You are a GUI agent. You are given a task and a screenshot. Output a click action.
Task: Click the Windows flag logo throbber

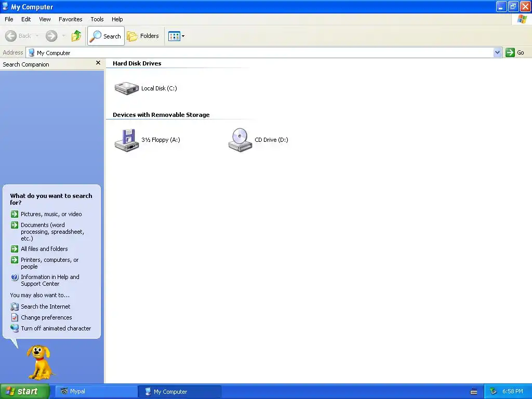click(x=522, y=19)
